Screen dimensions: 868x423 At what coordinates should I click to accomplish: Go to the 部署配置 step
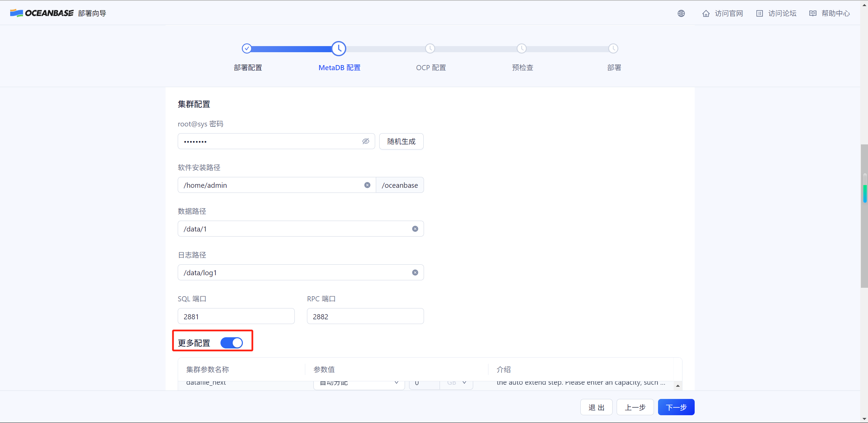247,48
